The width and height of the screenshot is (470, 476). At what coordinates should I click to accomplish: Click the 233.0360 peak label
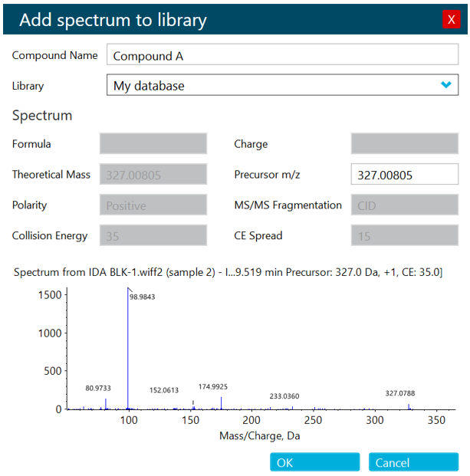pyautogui.click(x=284, y=396)
